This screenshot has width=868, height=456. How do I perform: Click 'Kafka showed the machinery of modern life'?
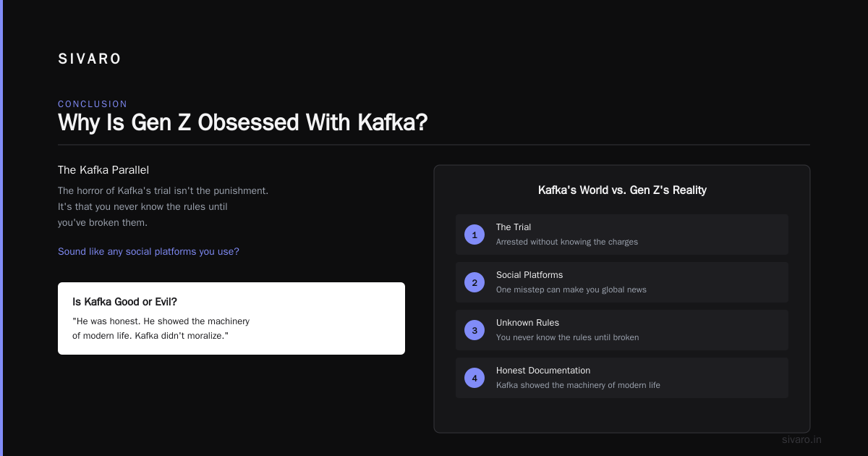(x=578, y=385)
